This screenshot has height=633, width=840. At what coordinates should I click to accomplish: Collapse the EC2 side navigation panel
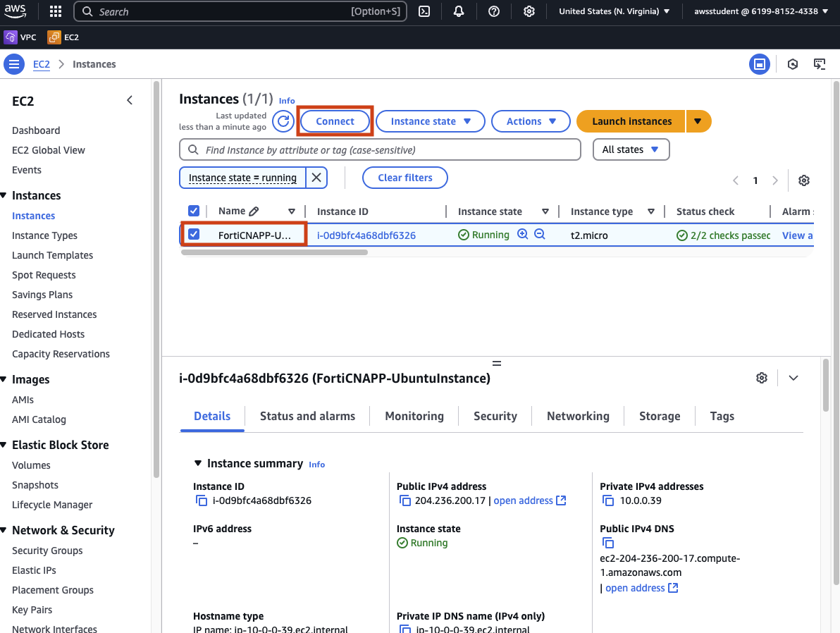[x=130, y=100]
